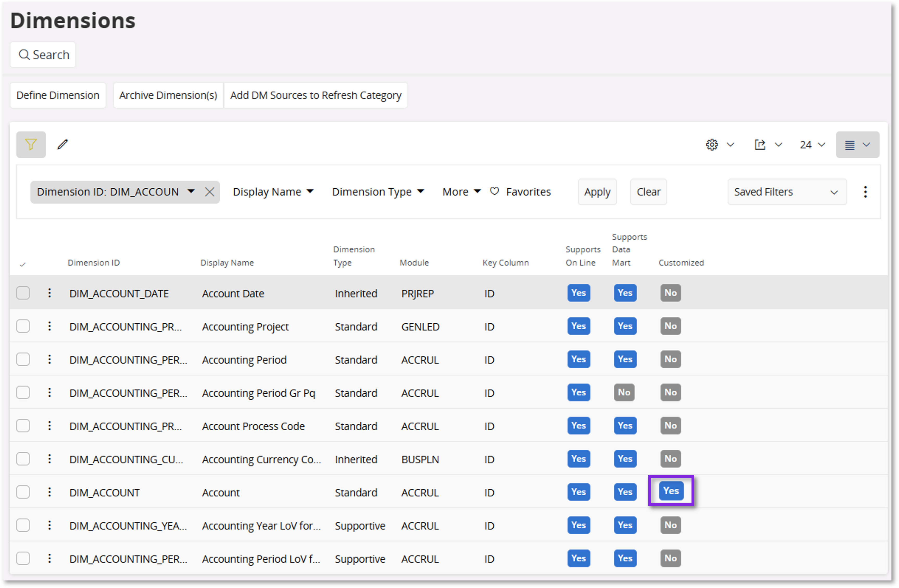Click the select-all checkmark in table header

[23, 265]
